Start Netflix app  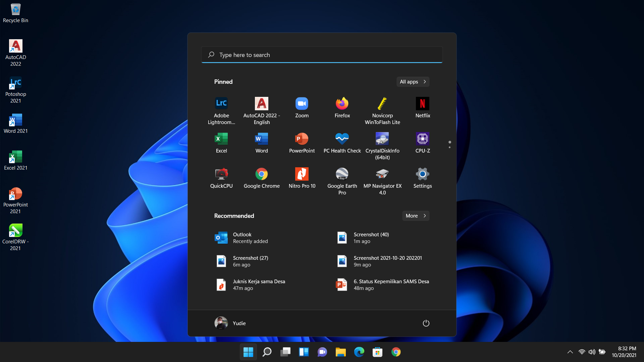click(x=422, y=107)
